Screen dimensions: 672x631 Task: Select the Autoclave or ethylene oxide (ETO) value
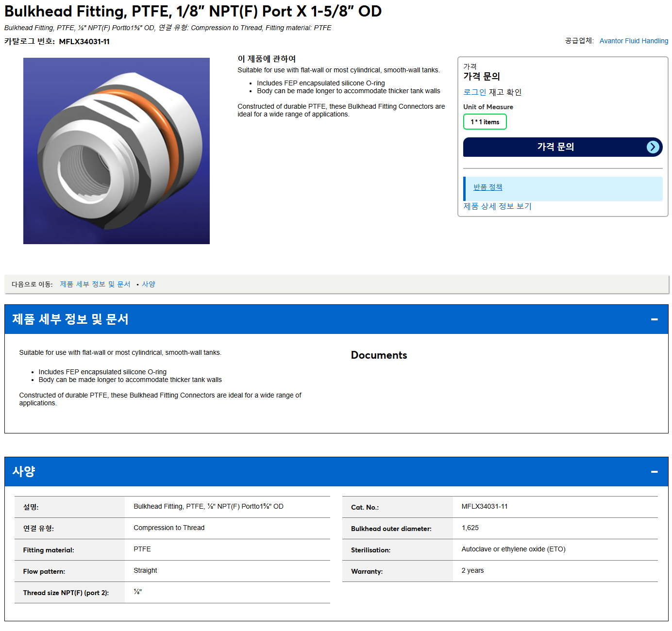513,549
